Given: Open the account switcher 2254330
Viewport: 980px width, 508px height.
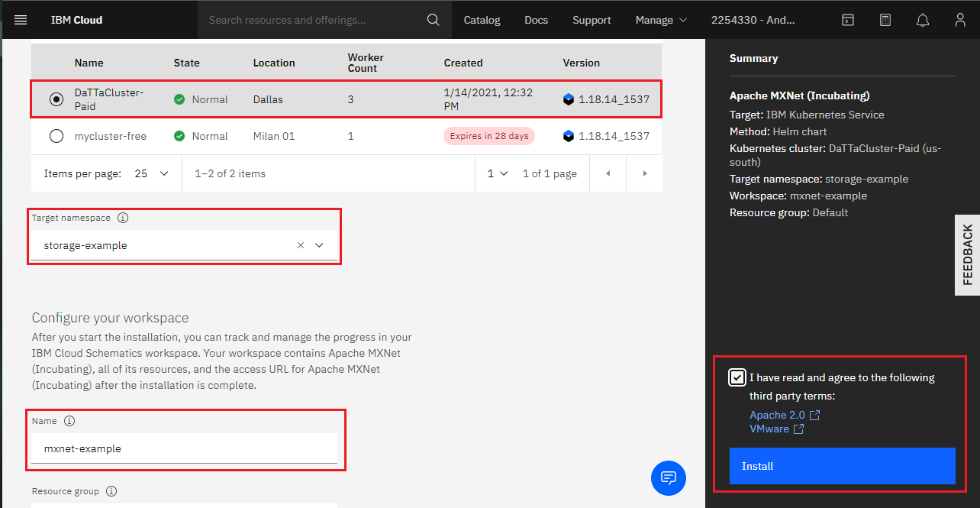Looking at the screenshot, I should (x=753, y=20).
